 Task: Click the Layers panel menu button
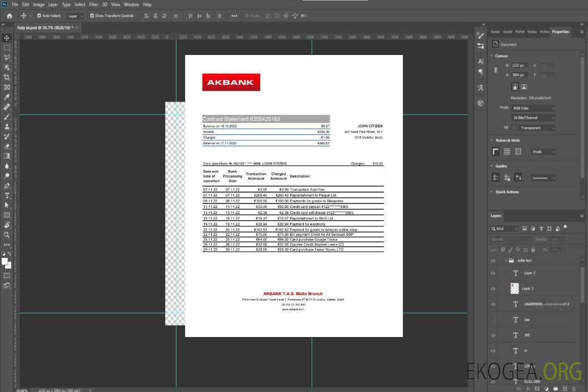pos(581,216)
